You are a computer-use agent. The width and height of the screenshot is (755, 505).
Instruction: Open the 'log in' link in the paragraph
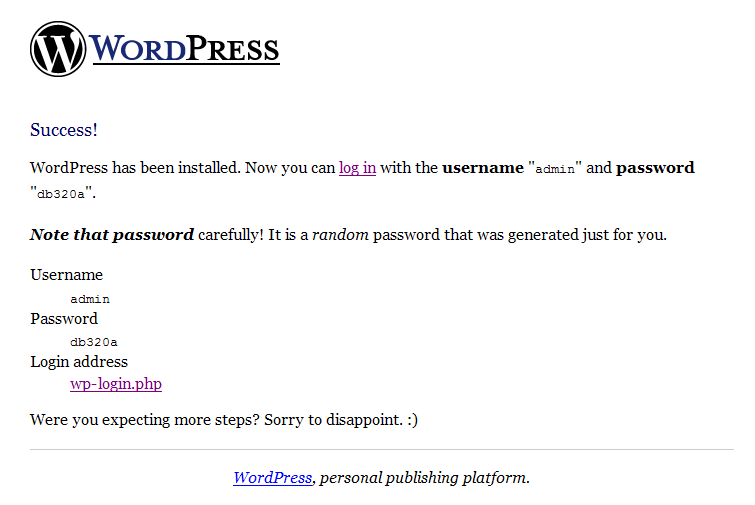click(x=357, y=168)
